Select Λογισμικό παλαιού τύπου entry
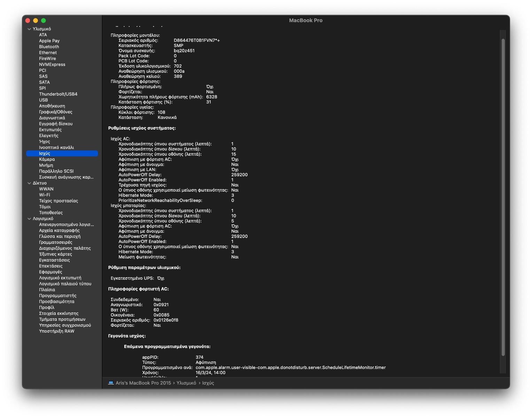The image size is (532, 418). pyautogui.click(x=65, y=284)
